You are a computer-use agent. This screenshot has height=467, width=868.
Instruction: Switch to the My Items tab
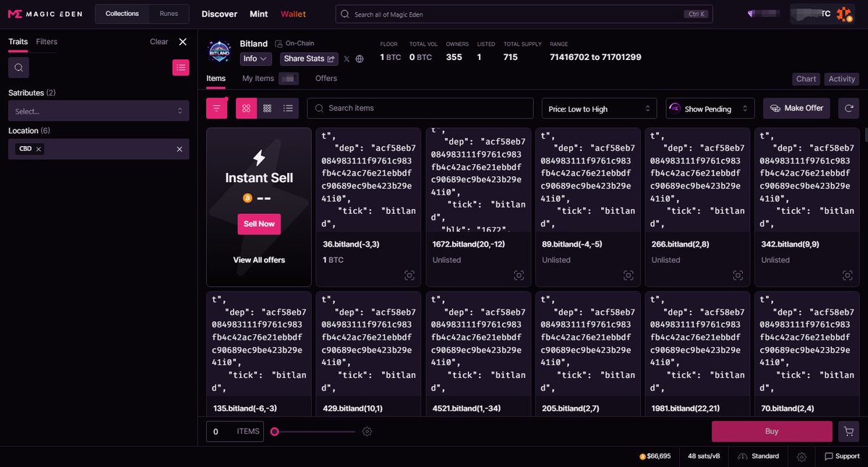coord(258,78)
